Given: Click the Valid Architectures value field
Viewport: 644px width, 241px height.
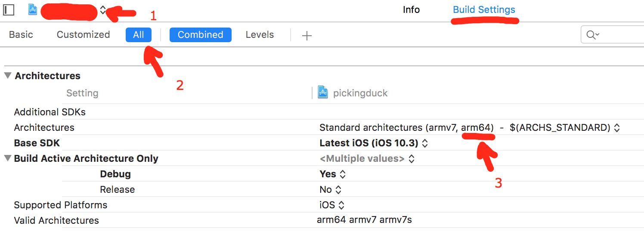Looking at the screenshot, I should [x=364, y=220].
